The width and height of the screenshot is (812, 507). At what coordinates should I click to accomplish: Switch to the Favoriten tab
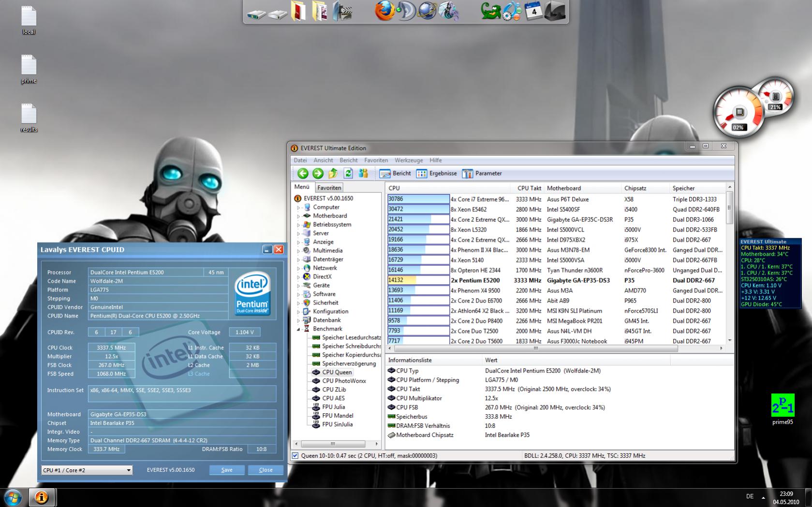point(329,188)
